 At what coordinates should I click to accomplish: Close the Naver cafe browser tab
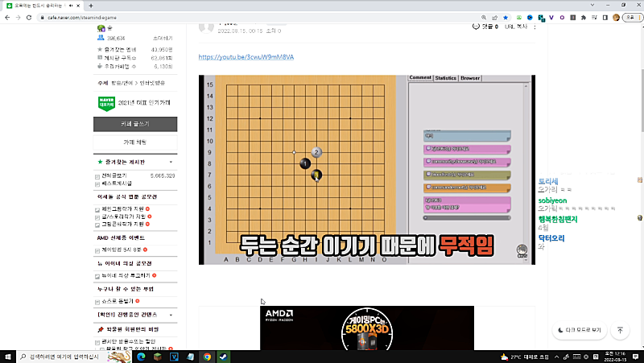pyautogui.click(x=78, y=6)
